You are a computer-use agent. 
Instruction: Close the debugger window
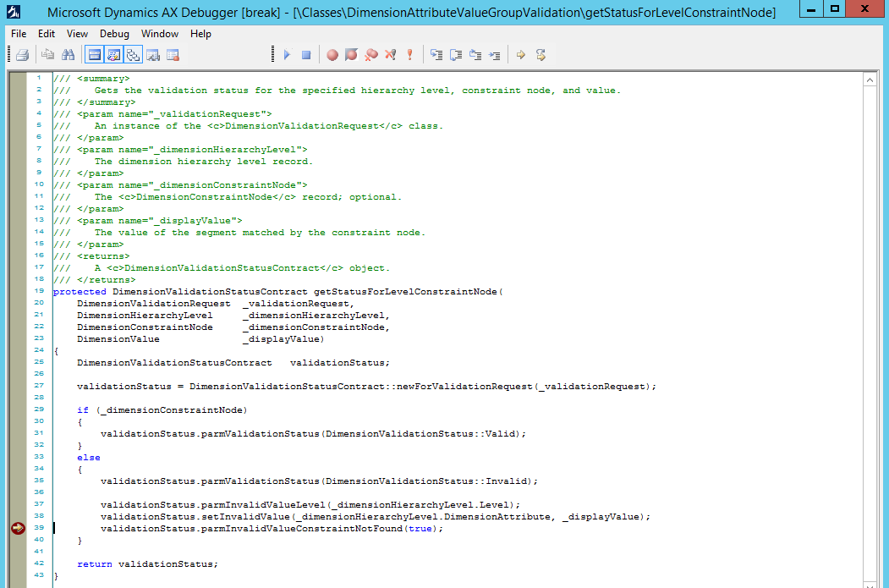coord(864,9)
